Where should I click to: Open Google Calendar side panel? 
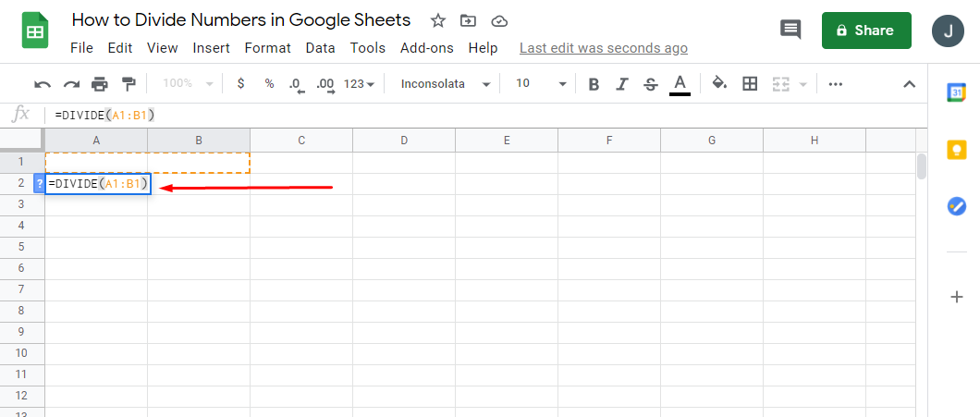pyautogui.click(x=957, y=92)
